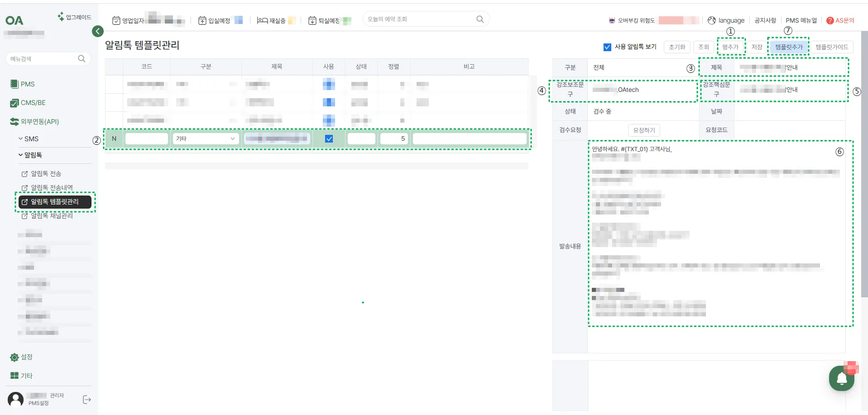Collapse the sidebar with the green arrow
The width and height of the screenshot is (868, 415).
[97, 31]
